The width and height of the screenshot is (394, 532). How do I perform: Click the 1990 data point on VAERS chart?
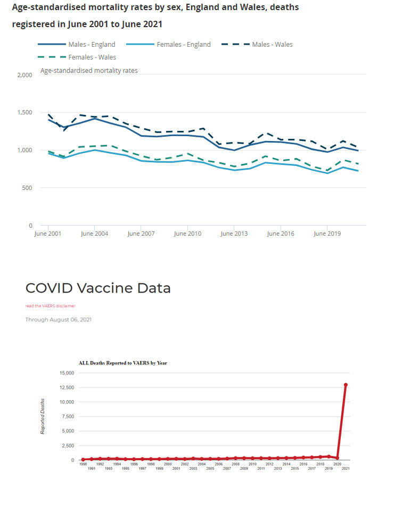tap(83, 459)
